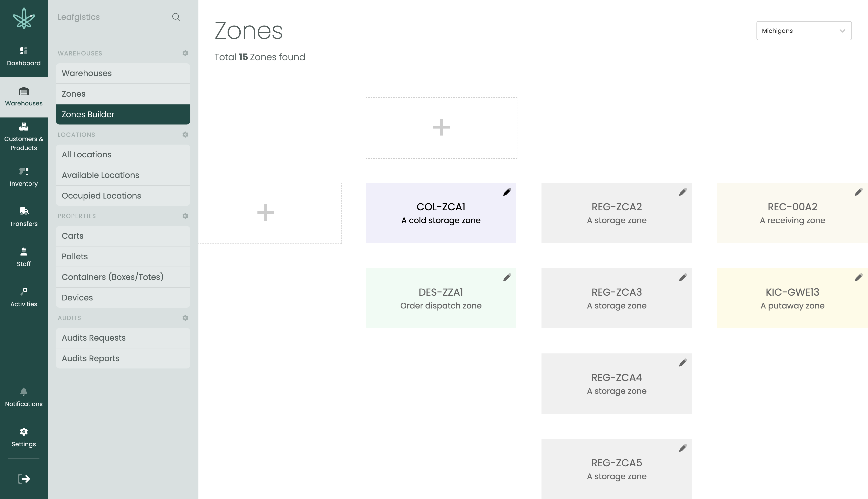Screen dimensions: 868x499
Task: Open the Staff section
Action: (x=24, y=257)
